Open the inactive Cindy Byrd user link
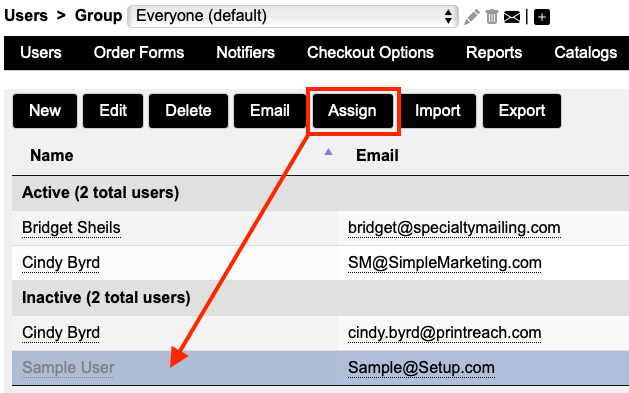The image size is (629, 393). tap(61, 332)
